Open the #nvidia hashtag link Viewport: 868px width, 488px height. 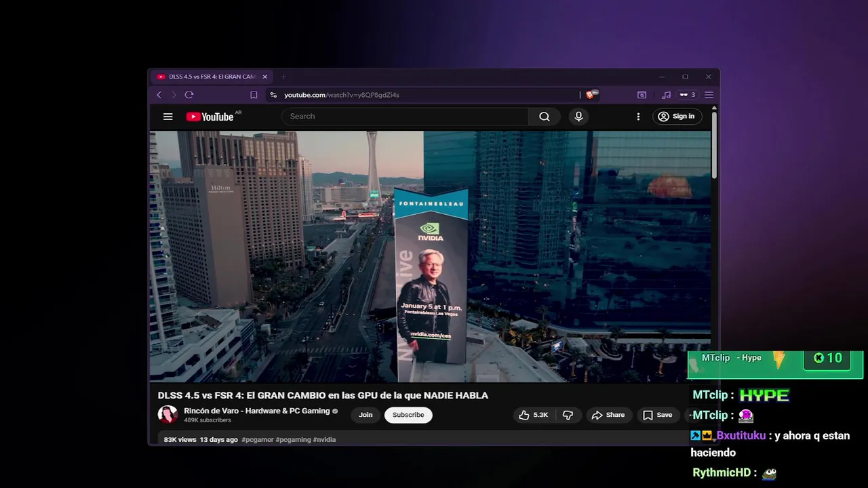(x=324, y=440)
